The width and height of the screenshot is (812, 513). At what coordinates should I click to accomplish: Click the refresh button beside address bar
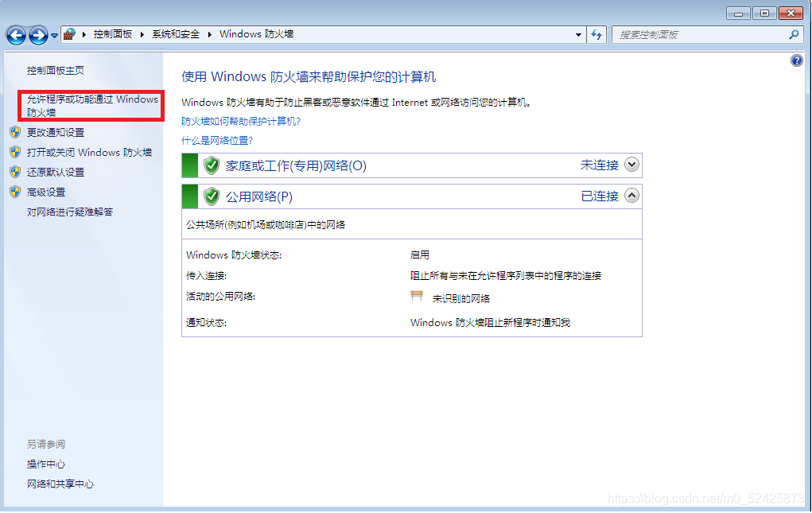coord(596,35)
